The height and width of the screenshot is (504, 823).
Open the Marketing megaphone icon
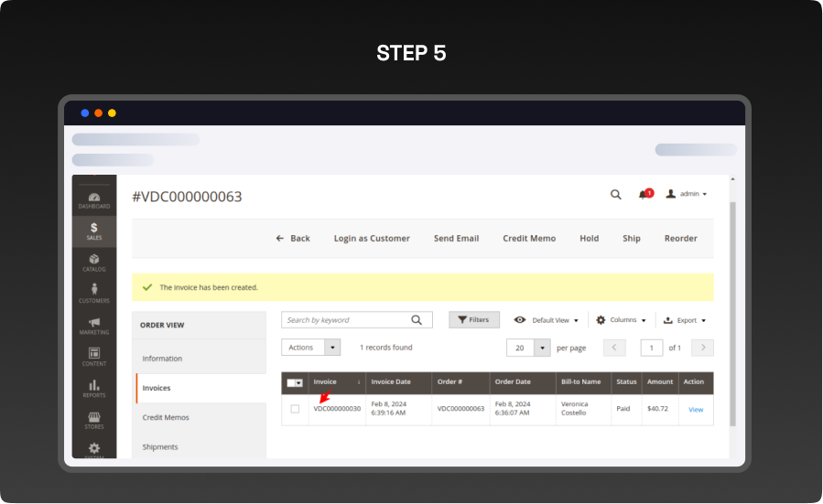click(x=94, y=326)
